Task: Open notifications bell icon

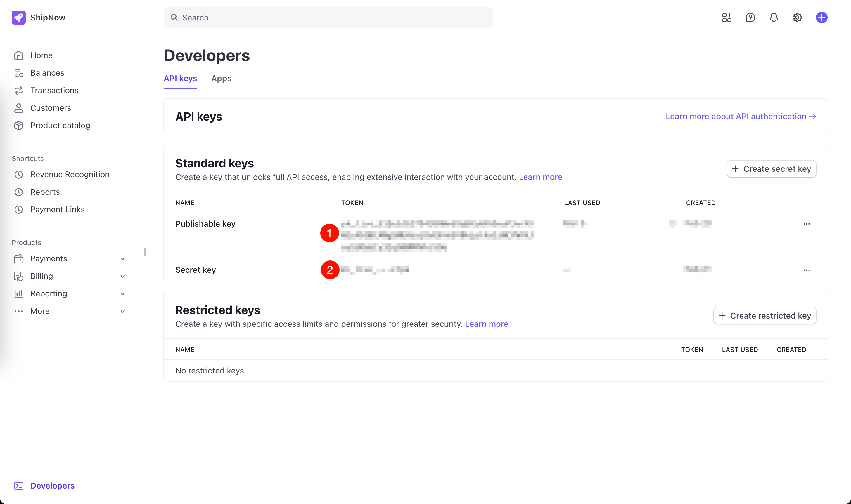Action: 774,17
